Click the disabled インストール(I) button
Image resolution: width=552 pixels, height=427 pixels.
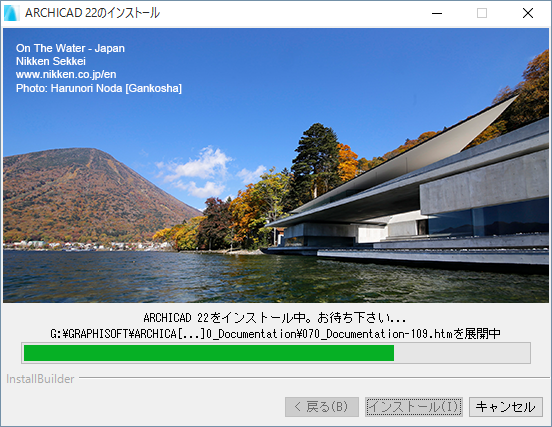414,407
